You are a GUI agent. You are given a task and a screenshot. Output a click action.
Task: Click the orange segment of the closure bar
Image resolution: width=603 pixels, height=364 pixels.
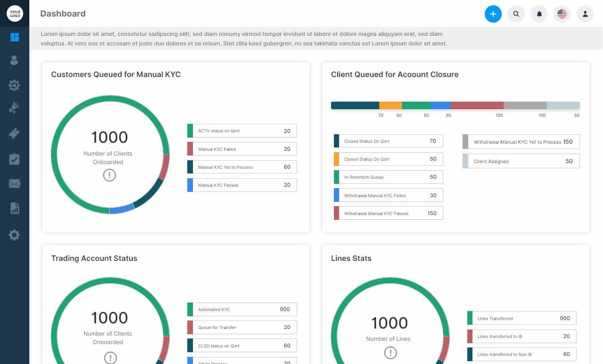[391, 105]
